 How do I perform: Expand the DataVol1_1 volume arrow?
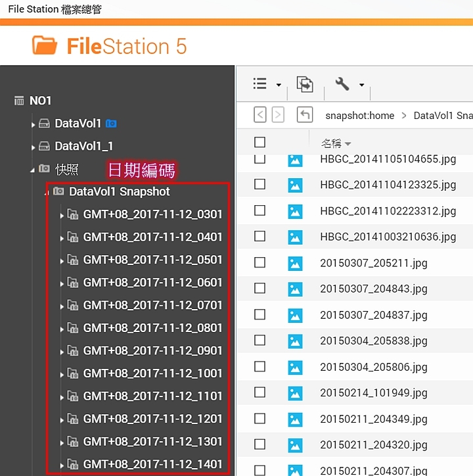pyautogui.click(x=33, y=147)
